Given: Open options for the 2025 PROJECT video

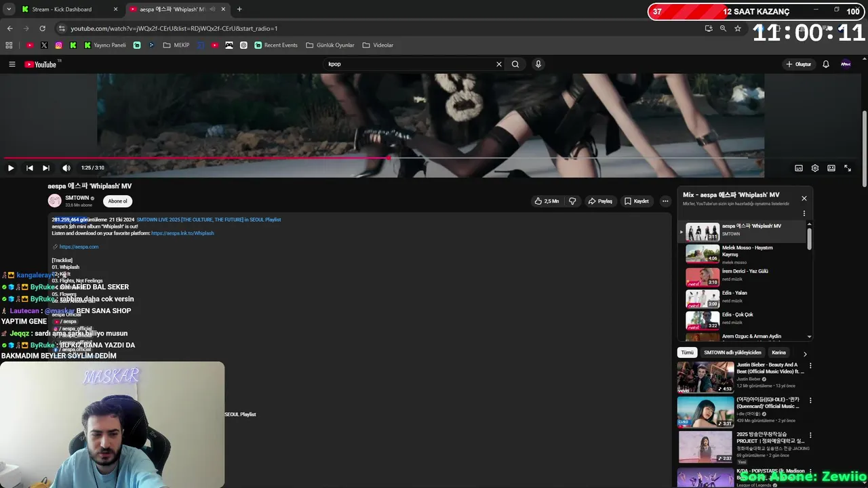Looking at the screenshot, I should (810, 435).
